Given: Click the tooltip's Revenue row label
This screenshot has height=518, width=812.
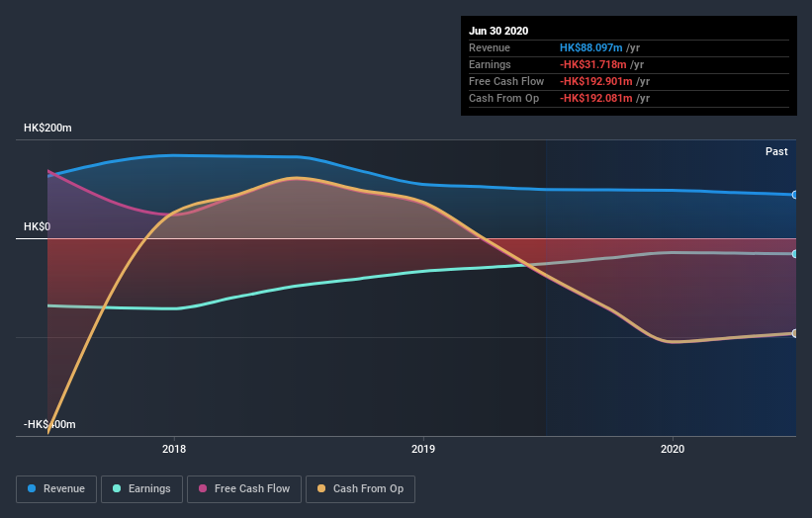Looking at the screenshot, I should pos(490,47).
